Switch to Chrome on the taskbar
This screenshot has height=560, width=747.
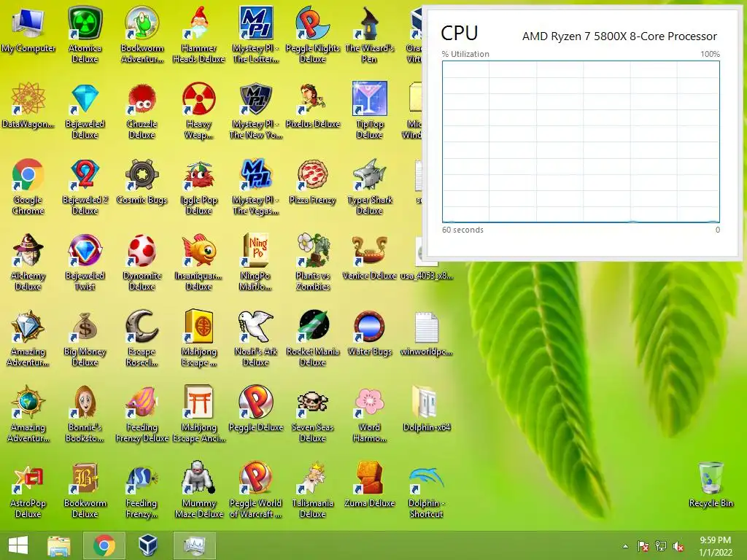point(104,545)
